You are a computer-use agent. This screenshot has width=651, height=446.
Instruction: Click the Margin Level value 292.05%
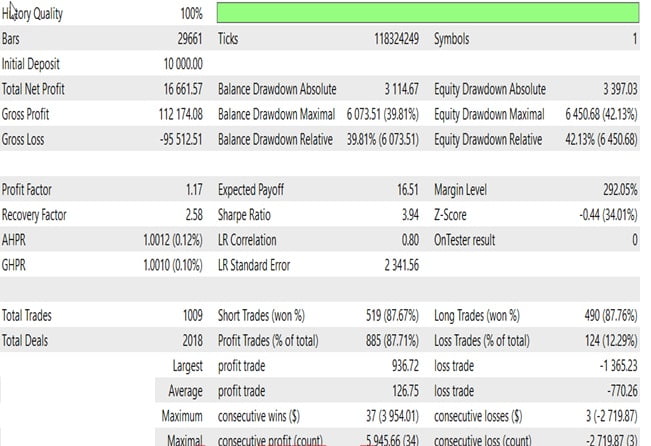(x=614, y=188)
